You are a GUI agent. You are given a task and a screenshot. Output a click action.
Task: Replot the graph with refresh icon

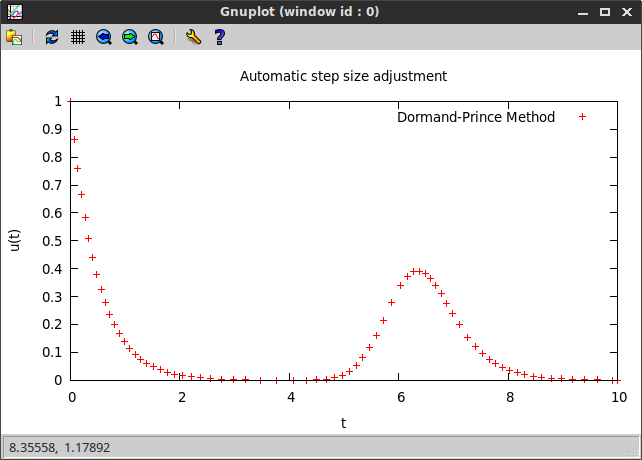pyautogui.click(x=52, y=37)
